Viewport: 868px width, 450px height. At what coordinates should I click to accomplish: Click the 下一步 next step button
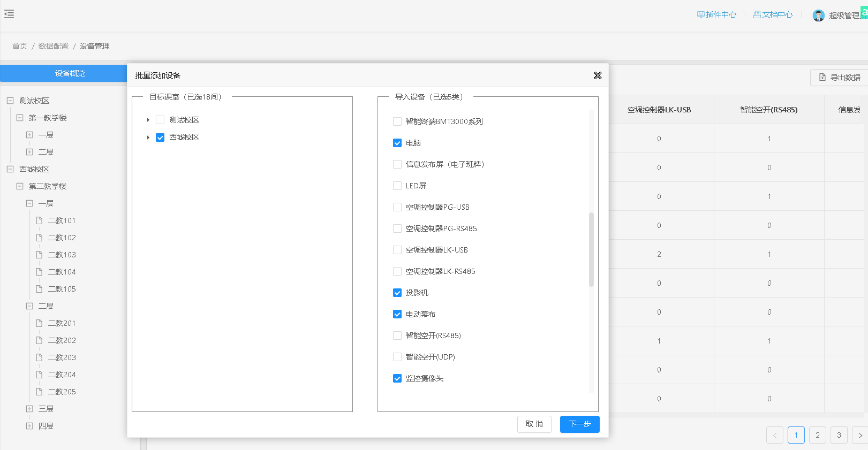(x=580, y=424)
